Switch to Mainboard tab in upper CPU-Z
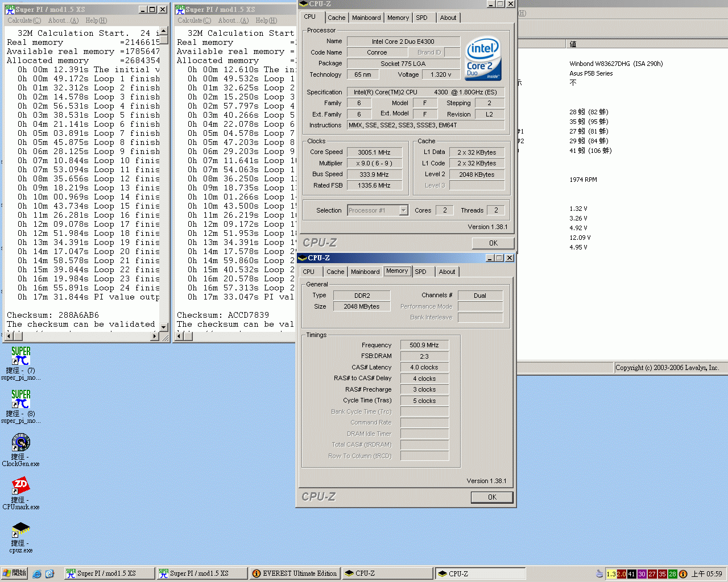Viewport: 728px width, 582px height. 366,18
